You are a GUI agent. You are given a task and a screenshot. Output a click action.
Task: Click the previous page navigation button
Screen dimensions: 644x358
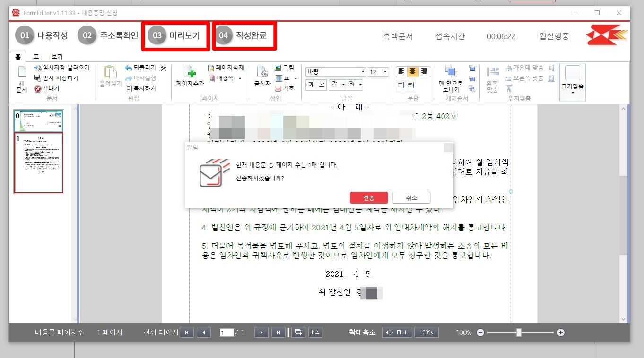(x=203, y=332)
